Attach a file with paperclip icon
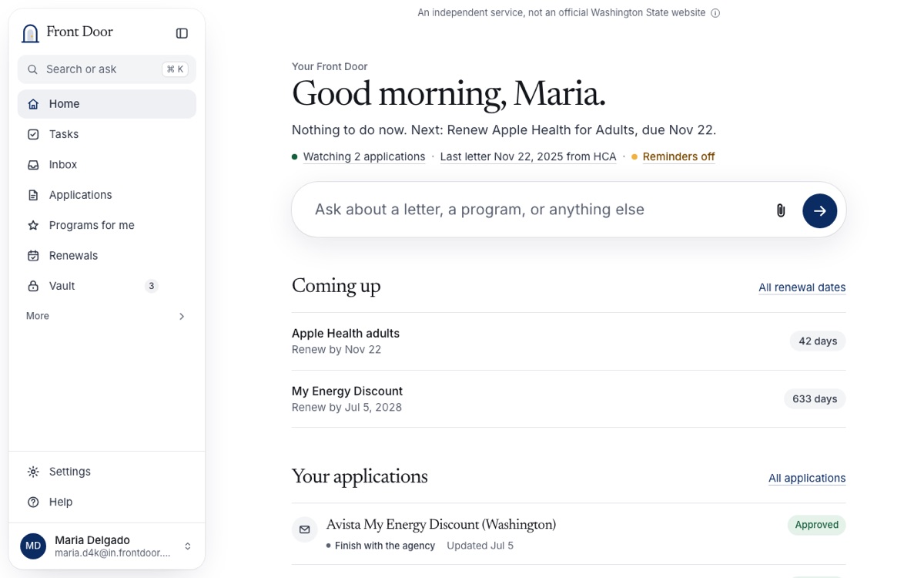The height and width of the screenshot is (578, 924). [x=781, y=210]
